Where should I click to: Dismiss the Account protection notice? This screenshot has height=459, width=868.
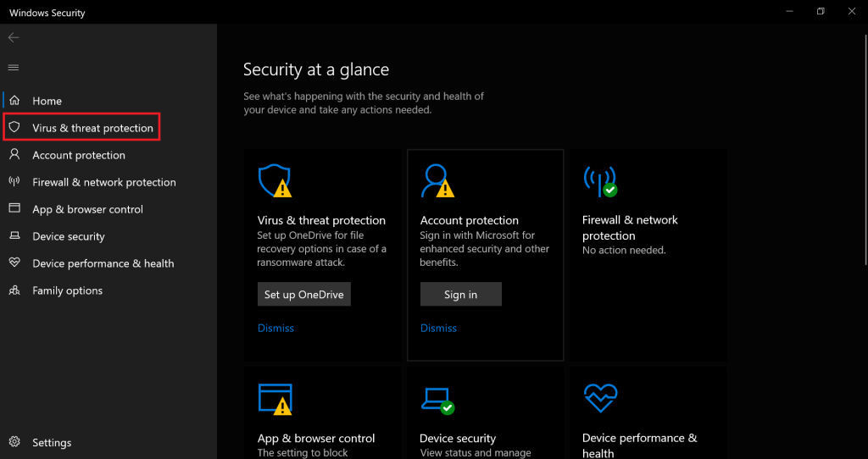438,328
